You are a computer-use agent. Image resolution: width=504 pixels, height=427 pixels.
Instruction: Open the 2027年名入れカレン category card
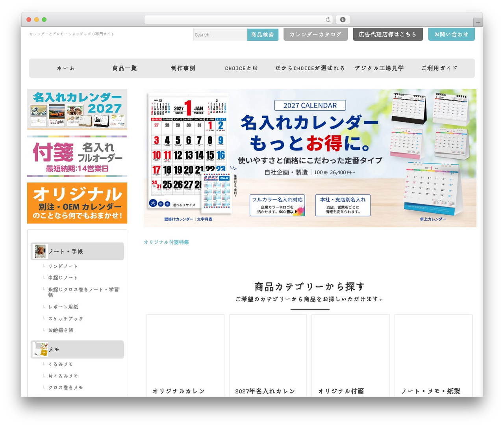pos(268,355)
